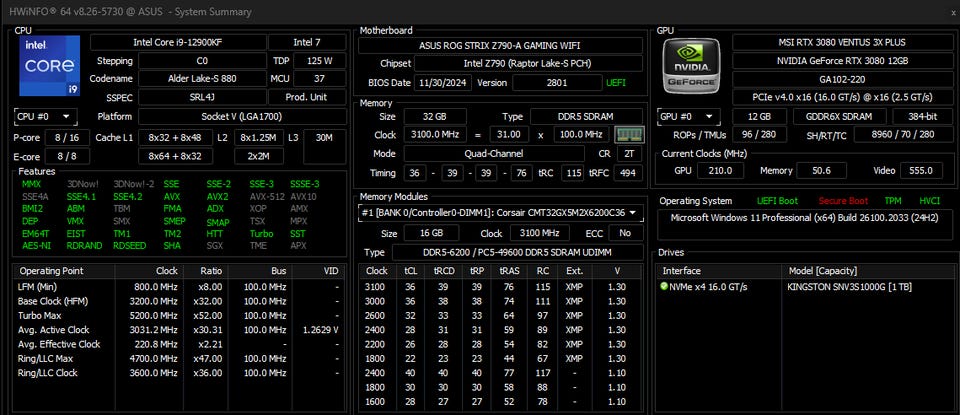Click the tRFC 494 timing value
This screenshot has height=415, width=960.
coord(628,173)
